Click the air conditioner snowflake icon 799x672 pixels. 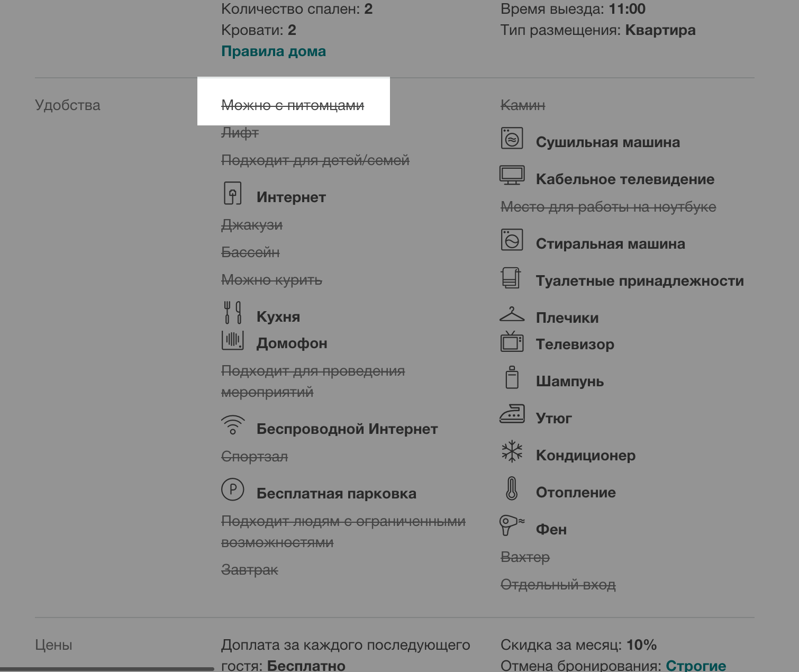click(x=512, y=451)
